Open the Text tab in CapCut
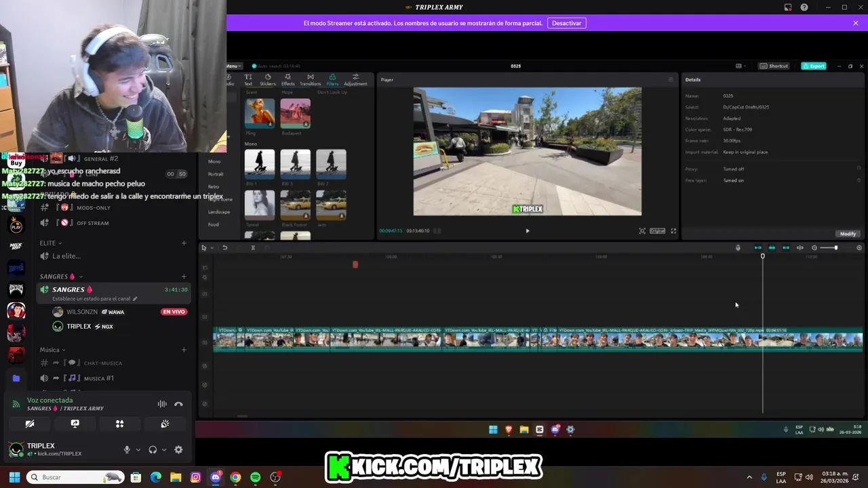This screenshot has height=488, width=868. (x=248, y=79)
